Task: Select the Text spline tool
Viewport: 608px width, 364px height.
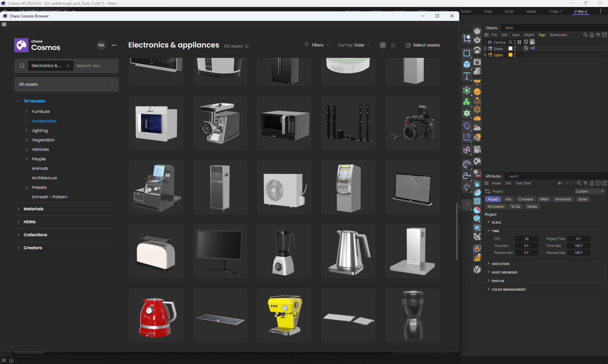Action: tap(467, 76)
